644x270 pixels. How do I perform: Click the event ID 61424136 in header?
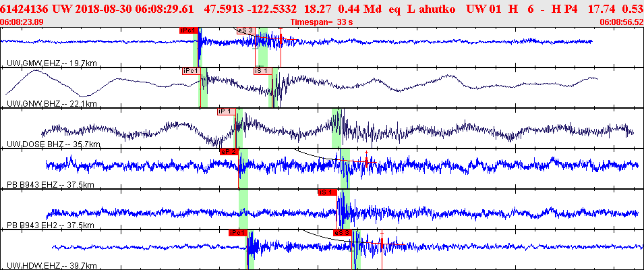[x=25, y=9]
